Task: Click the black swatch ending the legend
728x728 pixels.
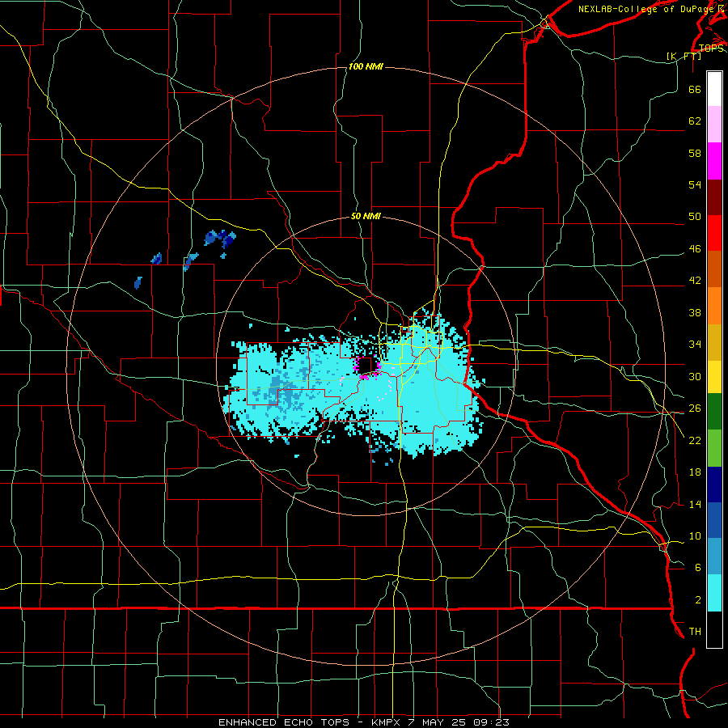Action: tap(714, 629)
